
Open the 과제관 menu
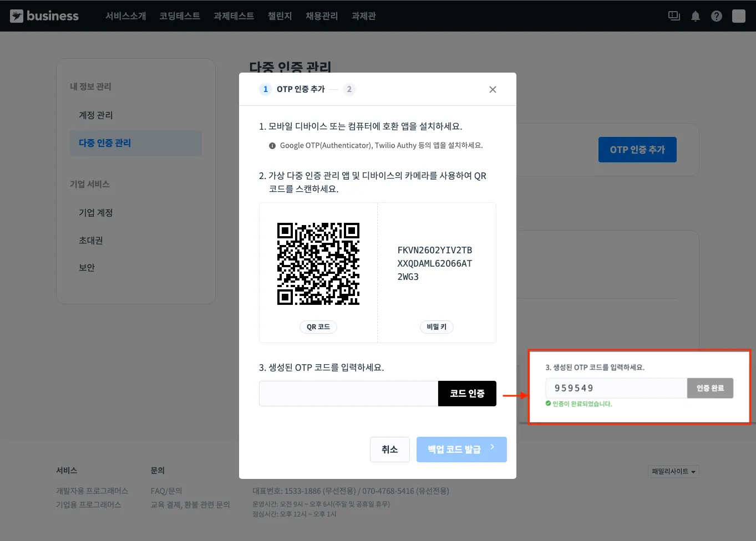(364, 16)
